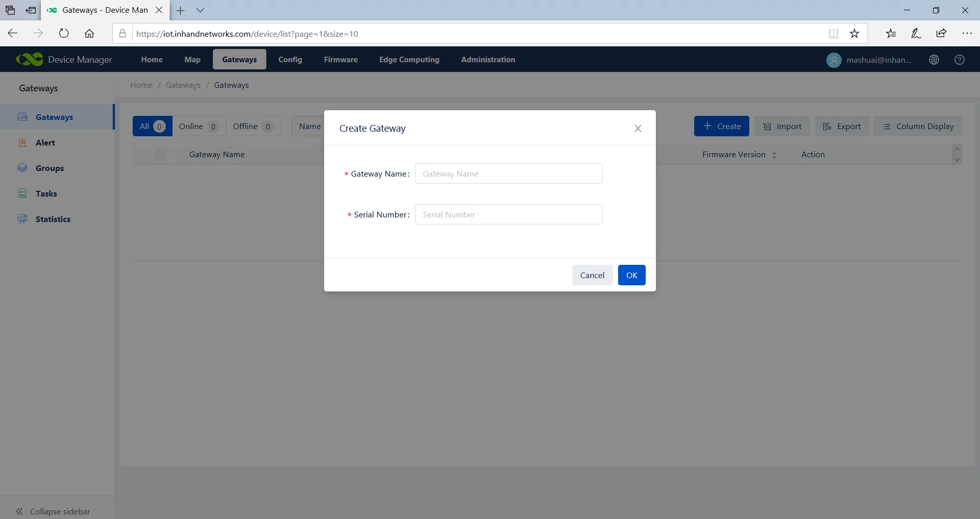Click the first Gateways breadcrumb link

coord(183,85)
